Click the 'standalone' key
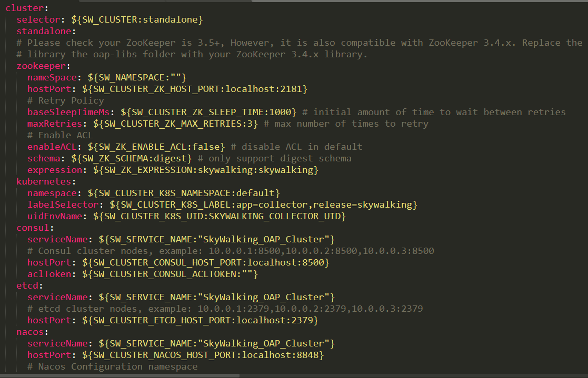 click(44, 31)
